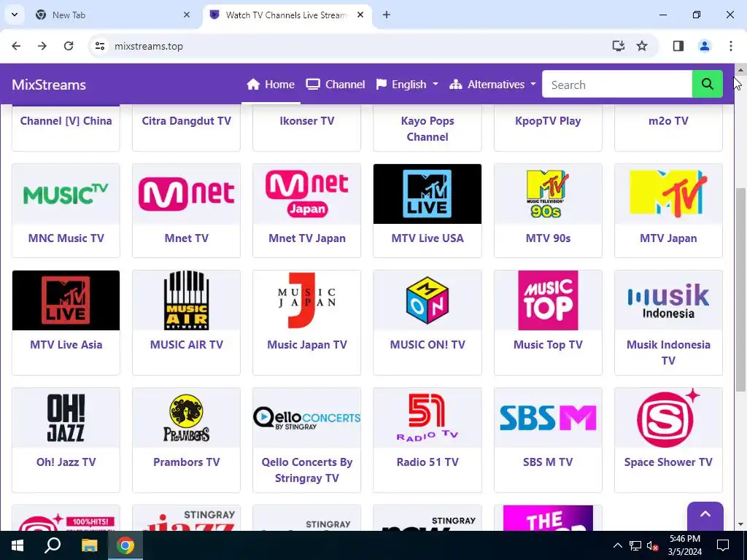Open the Prambors yellow logo

(186, 418)
